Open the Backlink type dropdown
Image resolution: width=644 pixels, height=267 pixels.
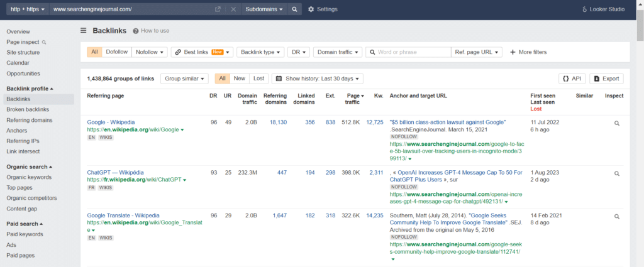click(x=260, y=52)
